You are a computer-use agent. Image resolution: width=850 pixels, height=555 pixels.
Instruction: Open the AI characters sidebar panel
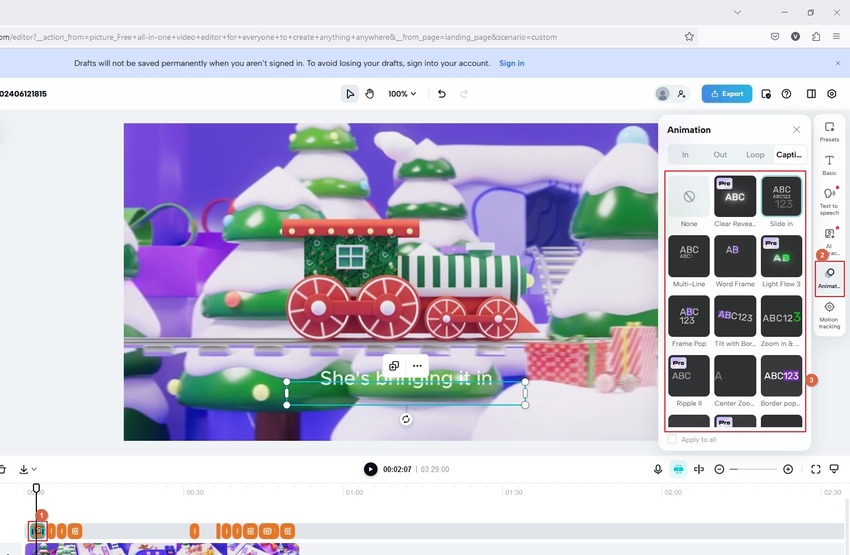click(x=829, y=241)
